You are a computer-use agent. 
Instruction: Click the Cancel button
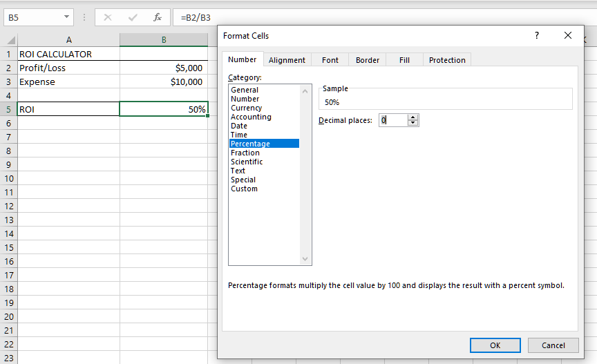point(553,345)
